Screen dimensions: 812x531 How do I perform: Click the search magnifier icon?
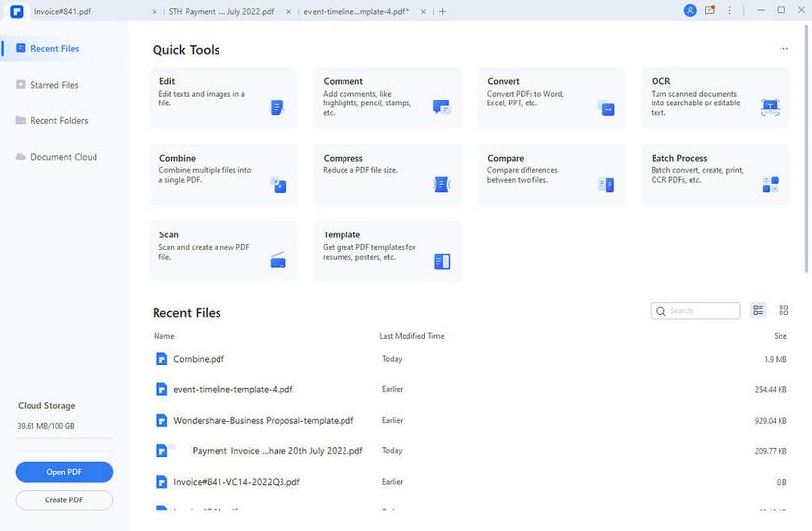[660, 311]
